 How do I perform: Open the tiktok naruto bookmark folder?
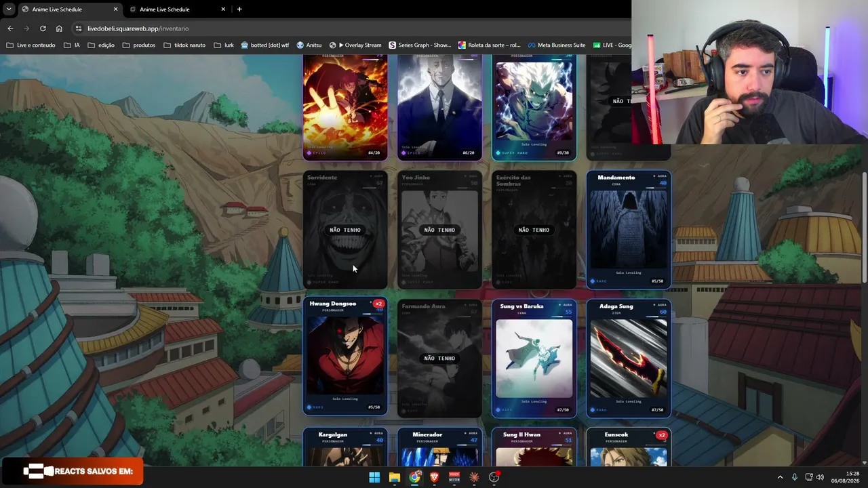click(x=184, y=45)
